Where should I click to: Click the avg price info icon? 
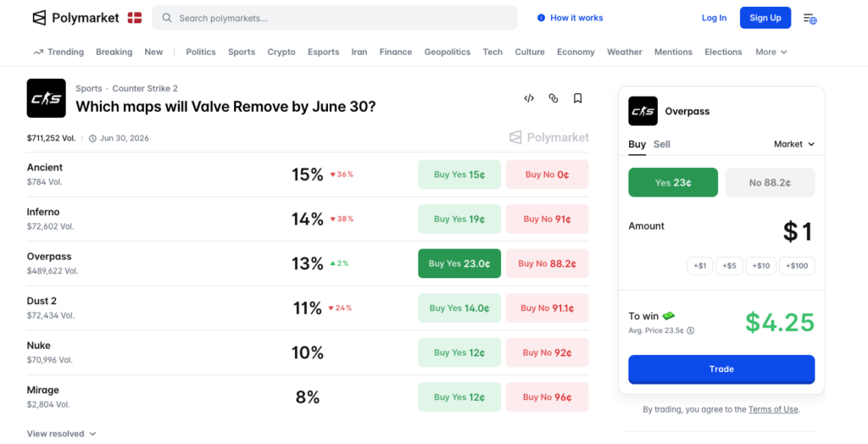click(x=690, y=330)
